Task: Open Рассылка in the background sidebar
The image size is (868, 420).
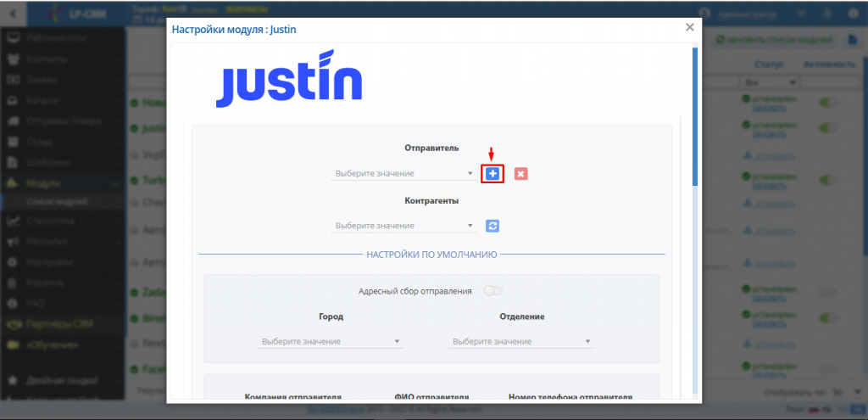Action: coord(63,241)
